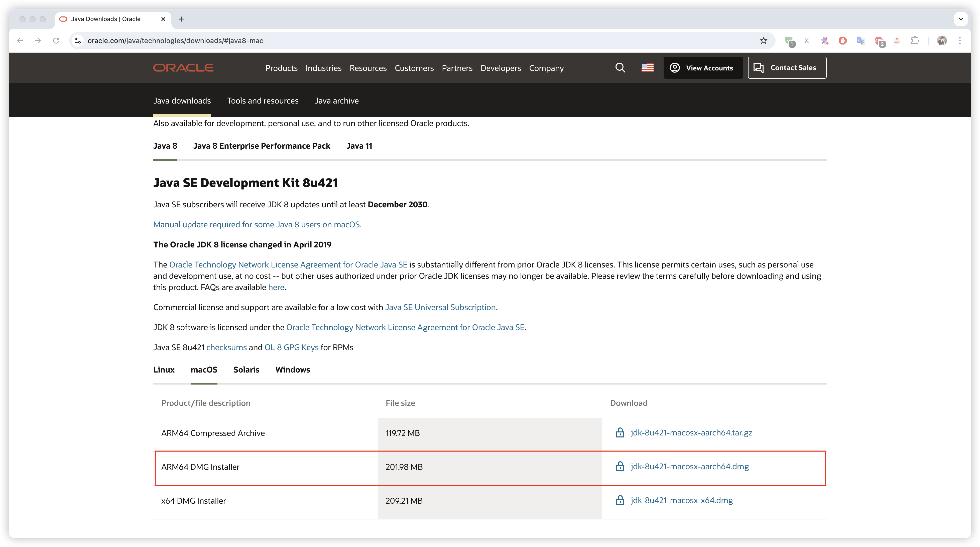The height and width of the screenshot is (547, 980).
Task: Click the View Accounts button
Action: click(703, 68)
